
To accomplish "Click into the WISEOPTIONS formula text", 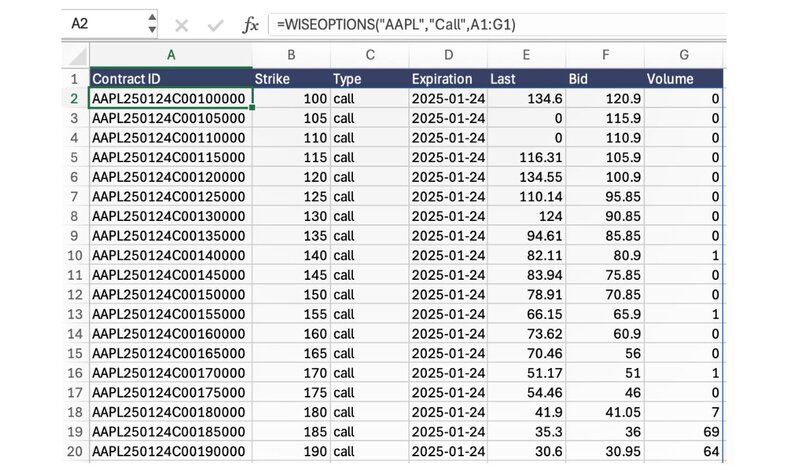I will coord(400,25).
